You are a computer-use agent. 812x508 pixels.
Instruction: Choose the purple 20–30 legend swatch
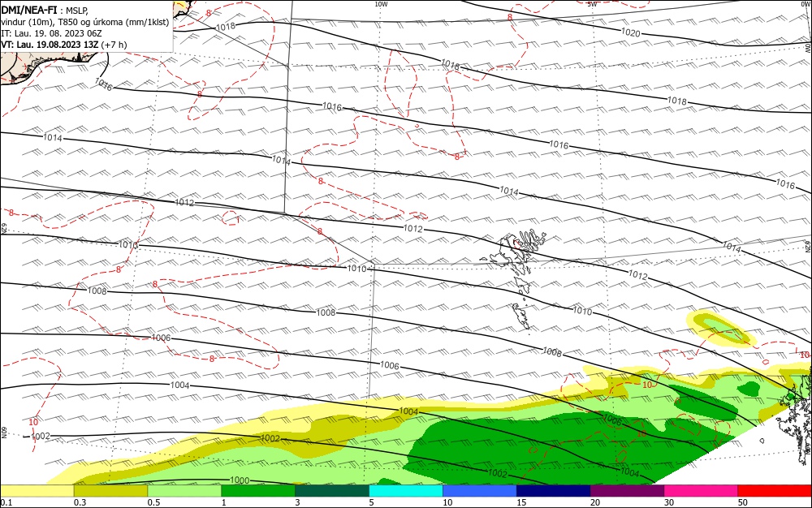pos(627,491)
